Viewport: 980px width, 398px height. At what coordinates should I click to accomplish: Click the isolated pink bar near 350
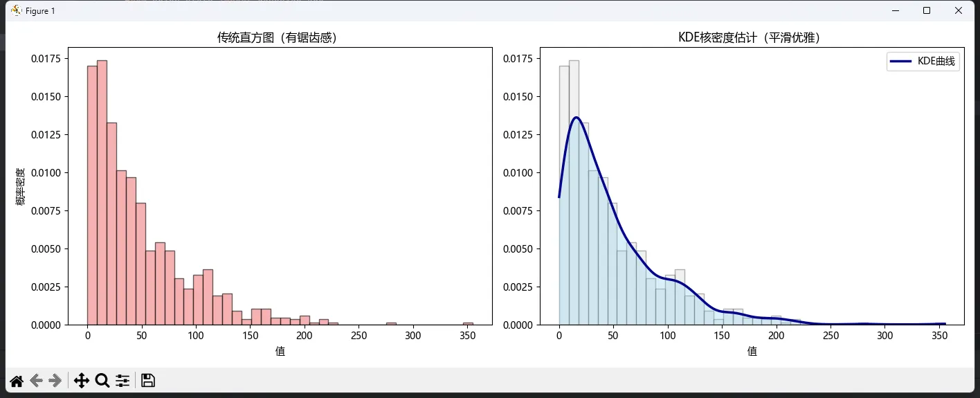(x=468, y=323)
